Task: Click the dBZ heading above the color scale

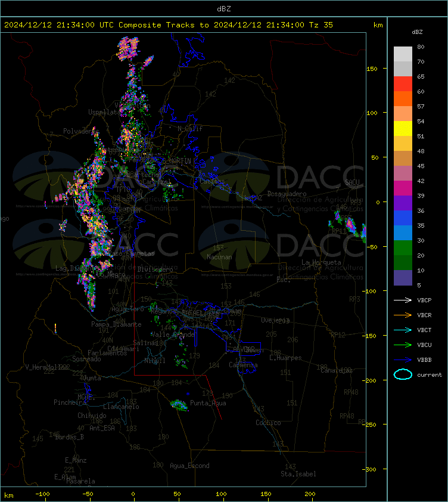Action: click(417, 32)
